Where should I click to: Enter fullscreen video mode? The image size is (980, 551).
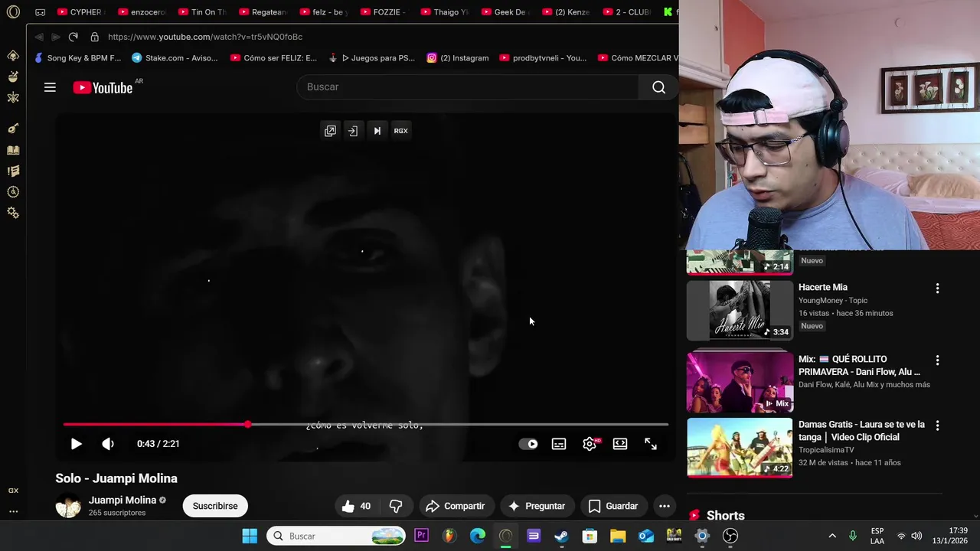pos(651,444)
